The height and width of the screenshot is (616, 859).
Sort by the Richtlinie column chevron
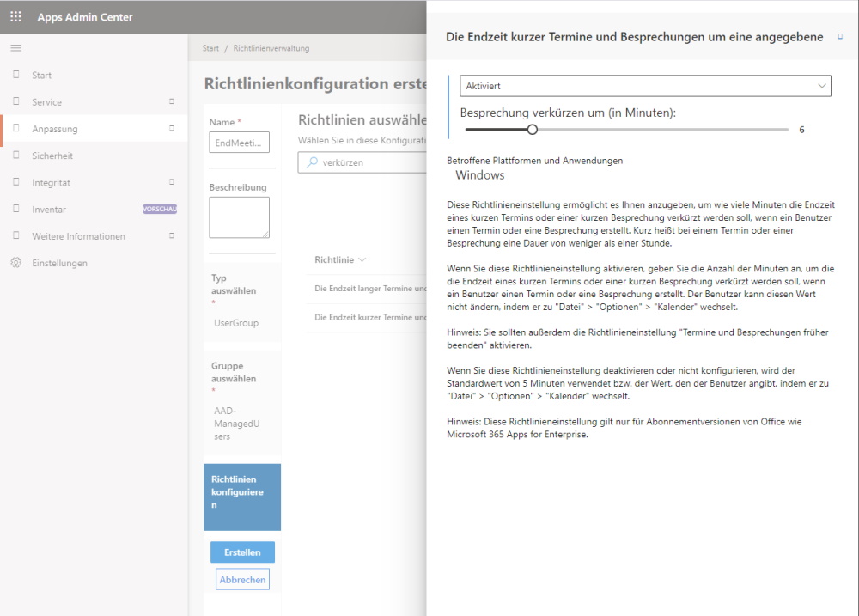point(362,259)
